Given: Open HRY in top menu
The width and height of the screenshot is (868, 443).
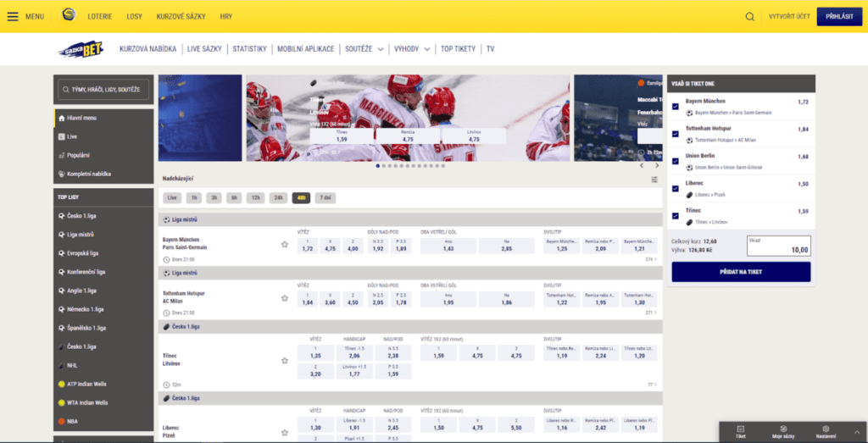Looking at the screenshot, I should (x=225, y=17).
